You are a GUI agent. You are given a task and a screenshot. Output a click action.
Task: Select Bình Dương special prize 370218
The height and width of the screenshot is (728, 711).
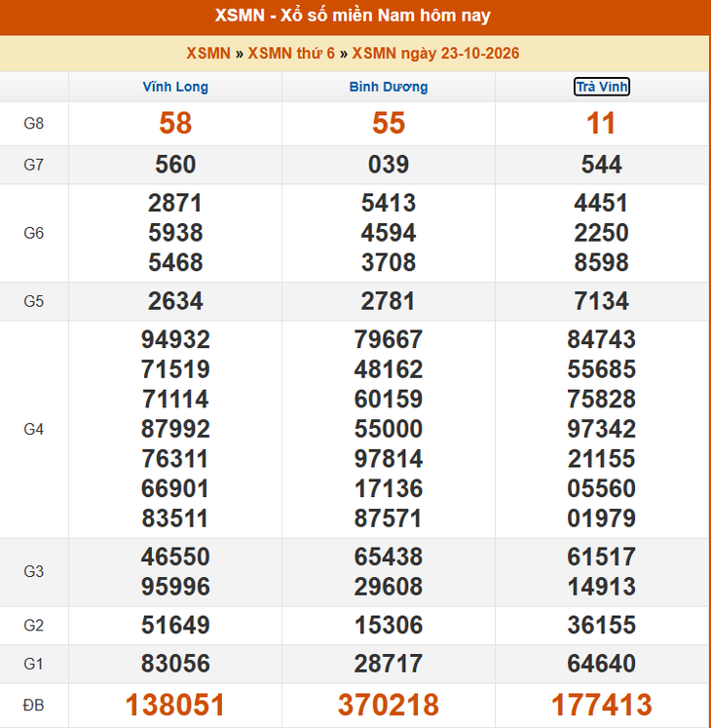[389, 705]
